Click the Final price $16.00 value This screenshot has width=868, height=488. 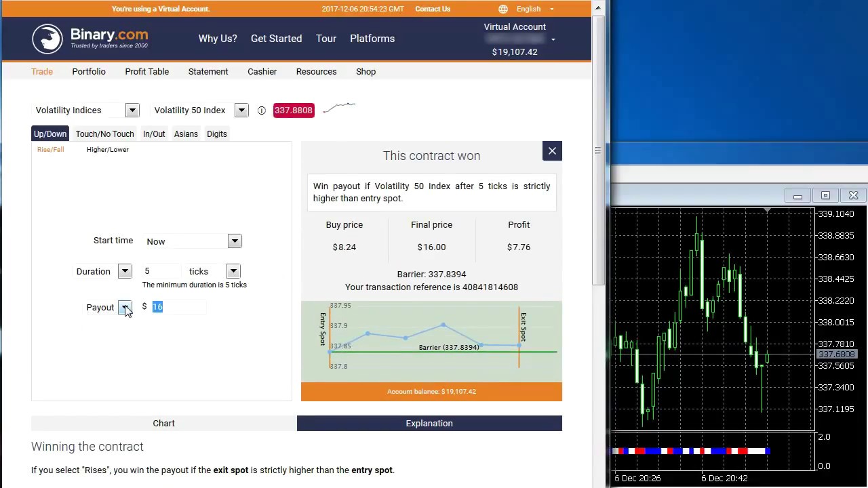(x=431, y=247)
